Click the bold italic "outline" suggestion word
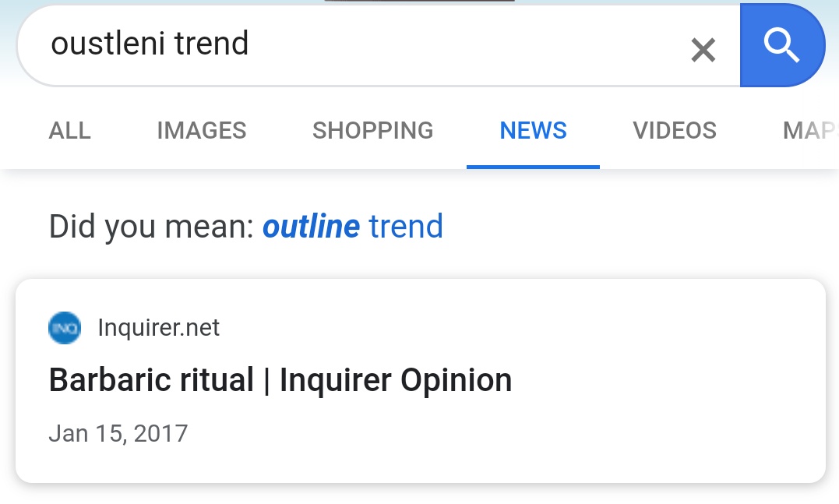This screenshot has height=504, width=839. [x=311, y=227]
